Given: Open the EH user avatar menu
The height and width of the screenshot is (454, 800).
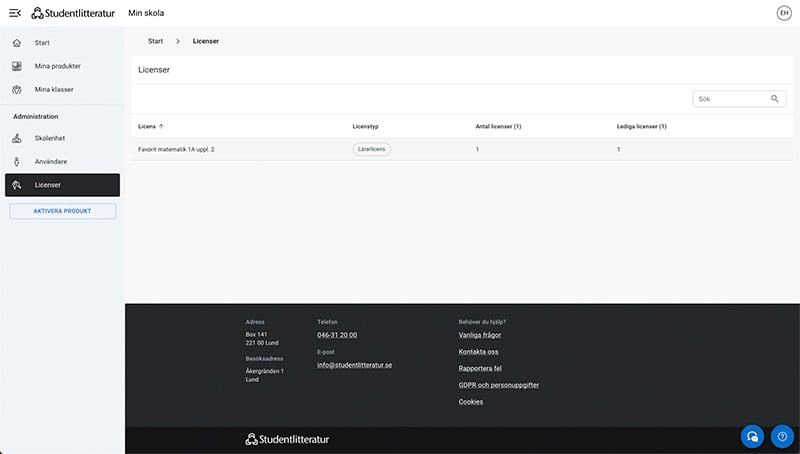Looking at the screenshot, I should click(x=784, y=13).
